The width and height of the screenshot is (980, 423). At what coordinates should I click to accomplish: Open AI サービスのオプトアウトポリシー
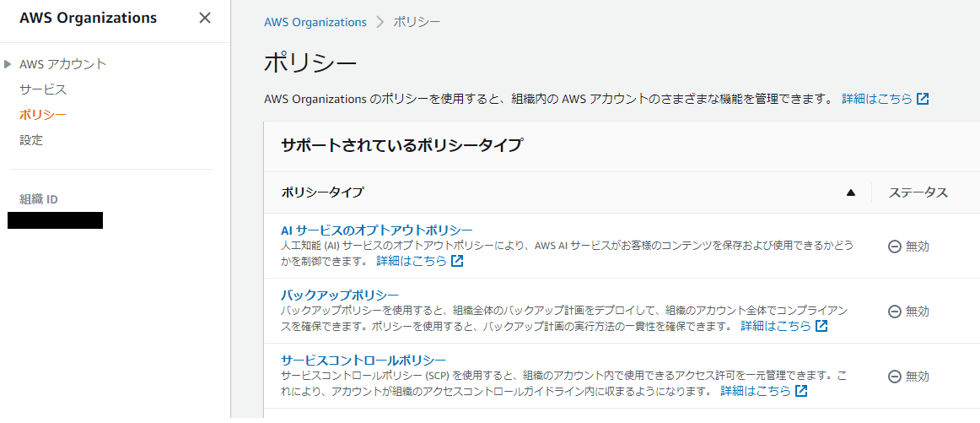click(x=377, y=230)
